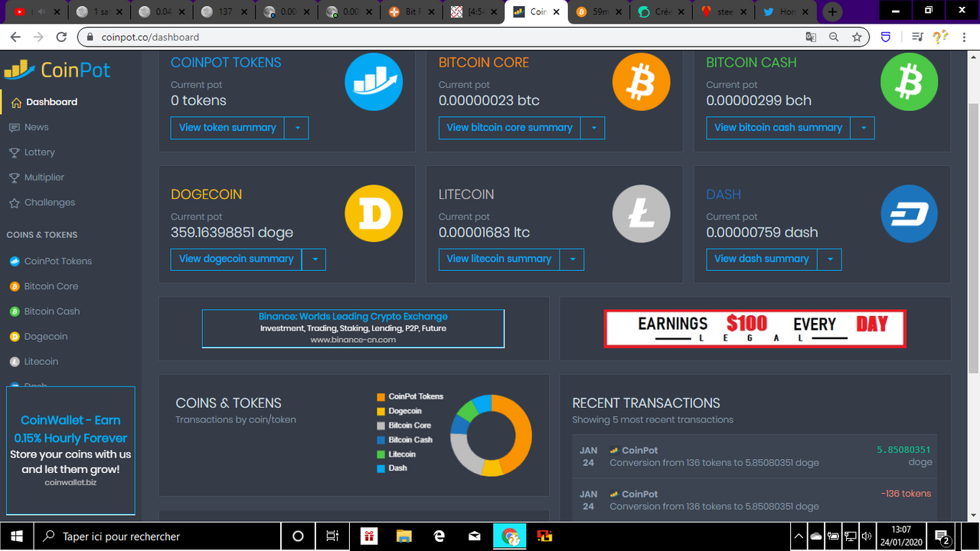The height and width of the screenshot is (551, 980).
Task: Click the donut chart of transactions
Action: click(491, 435)
